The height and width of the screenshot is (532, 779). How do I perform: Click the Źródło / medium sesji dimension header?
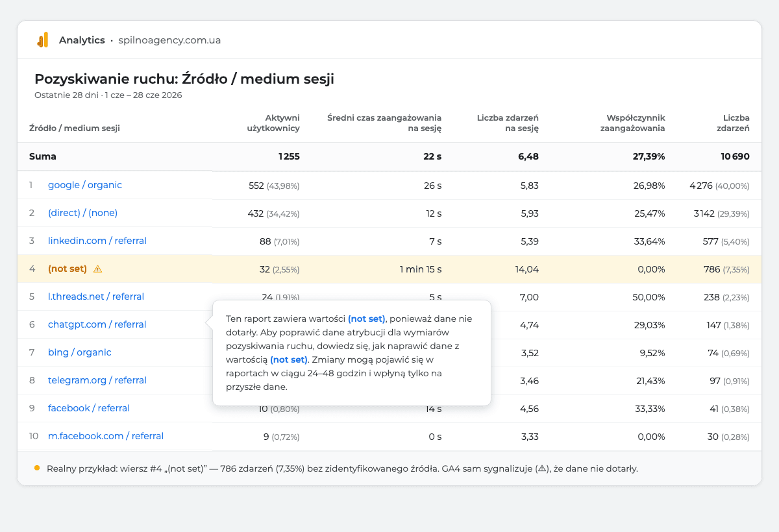[x=75, y=128]
